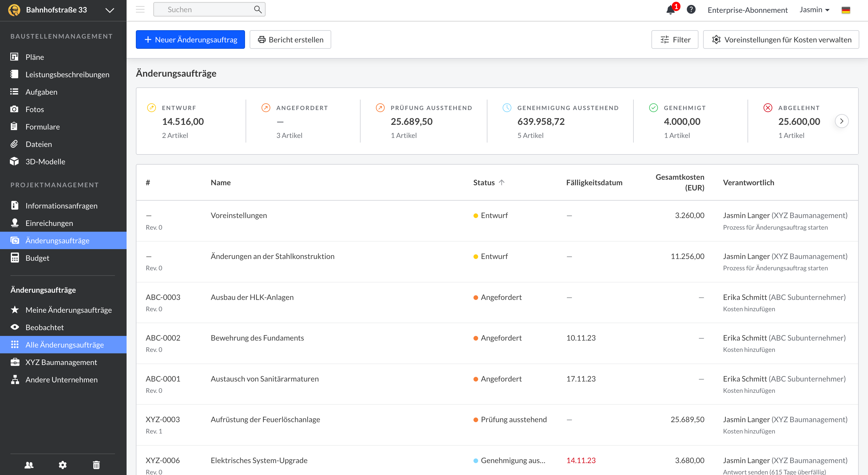Open the Beobachtet watched list
The width and height of the screenshot is (868, 475).
(x=44, y=327)
